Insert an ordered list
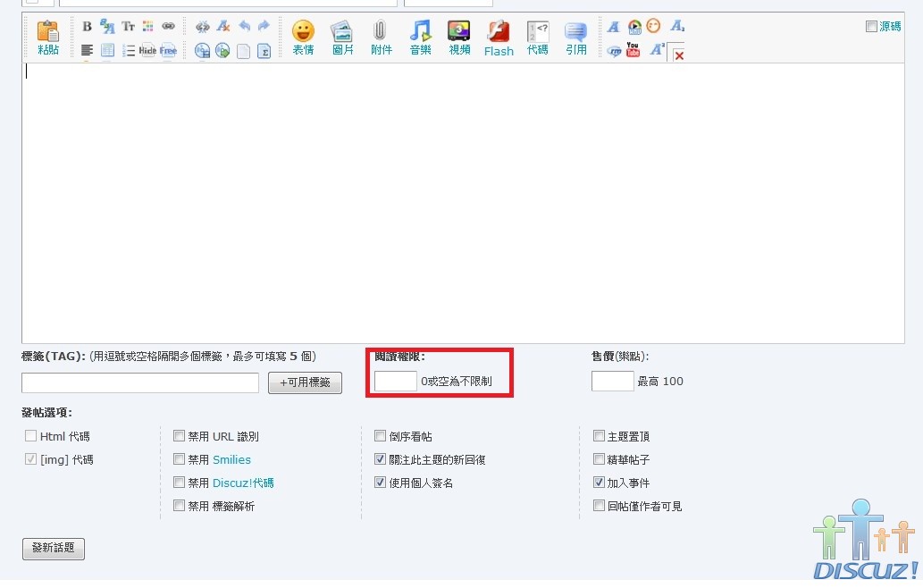 coord(129,51)
